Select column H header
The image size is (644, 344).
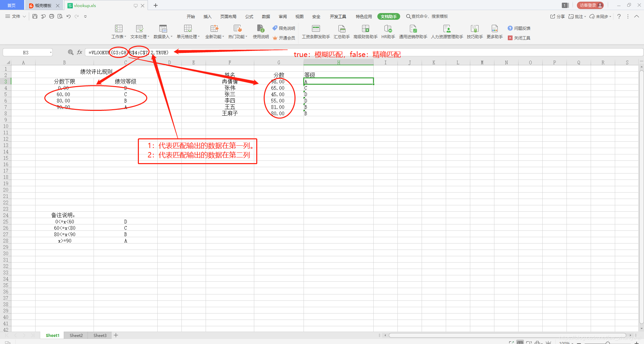coord(338,63)
